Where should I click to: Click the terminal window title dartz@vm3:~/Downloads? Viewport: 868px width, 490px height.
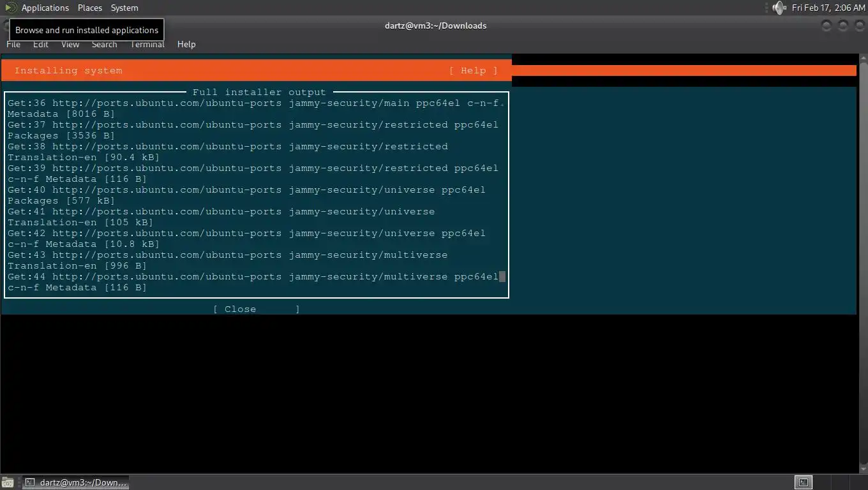click(x=436, y=26)
